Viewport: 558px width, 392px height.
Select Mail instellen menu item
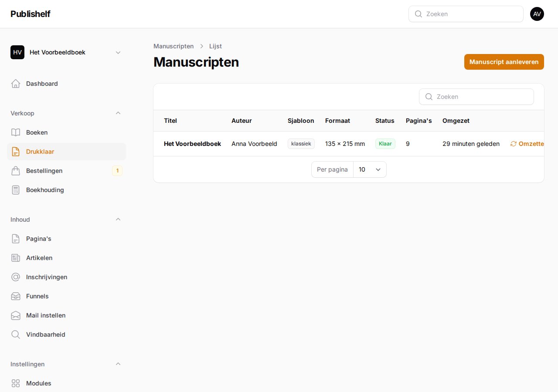coord(67,315)
